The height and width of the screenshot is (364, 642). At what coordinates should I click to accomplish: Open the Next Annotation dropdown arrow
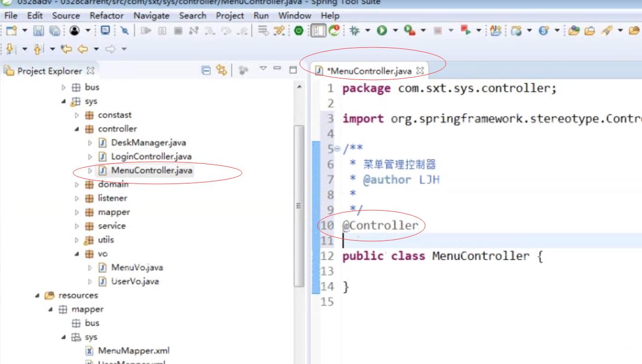tap(24, 48)
